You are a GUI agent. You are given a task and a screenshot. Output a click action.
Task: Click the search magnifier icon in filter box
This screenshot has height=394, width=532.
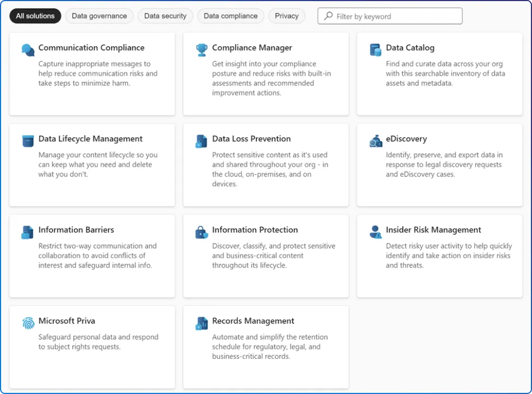pos(328,16)
